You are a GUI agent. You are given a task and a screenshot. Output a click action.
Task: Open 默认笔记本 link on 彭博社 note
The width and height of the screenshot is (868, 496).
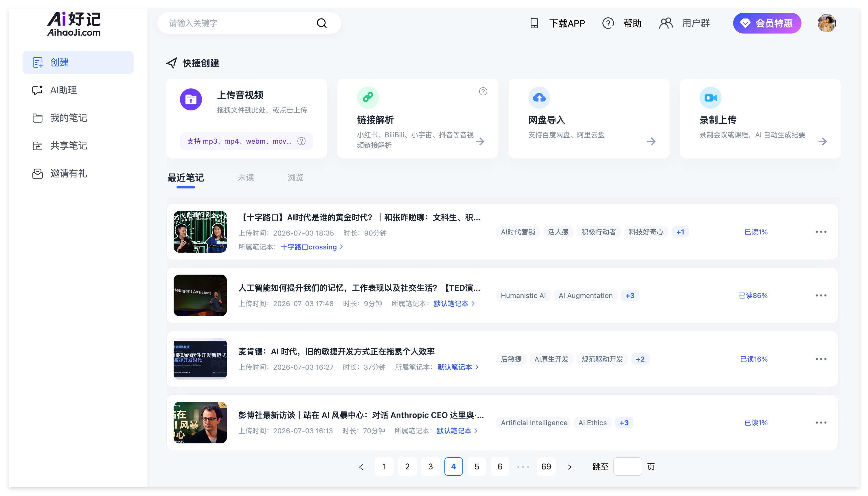click(457, 431)
